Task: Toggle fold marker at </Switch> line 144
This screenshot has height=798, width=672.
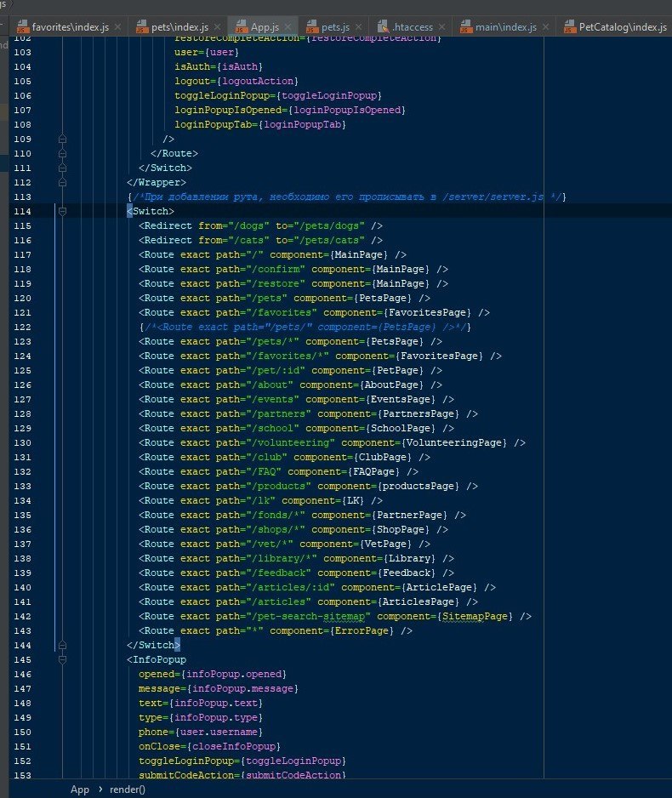Action: [x=62, y=646]
